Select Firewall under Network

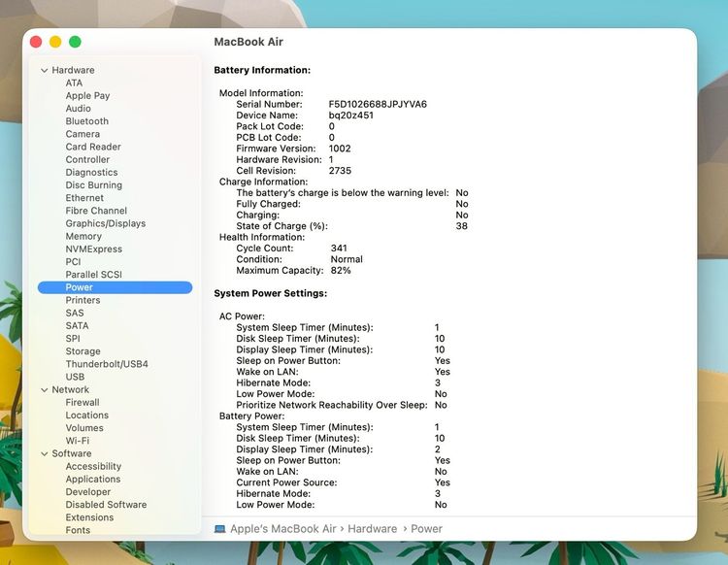[x=83, y=403]
